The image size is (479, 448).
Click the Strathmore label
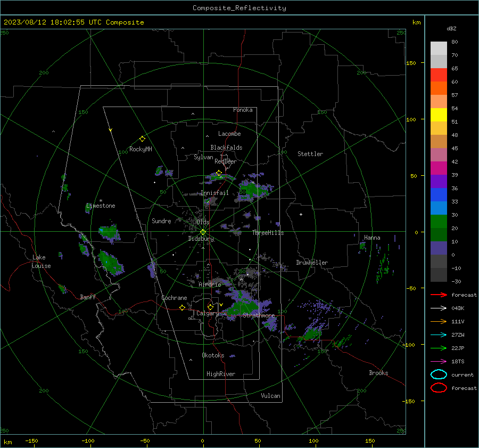click(x=259, y=315)
